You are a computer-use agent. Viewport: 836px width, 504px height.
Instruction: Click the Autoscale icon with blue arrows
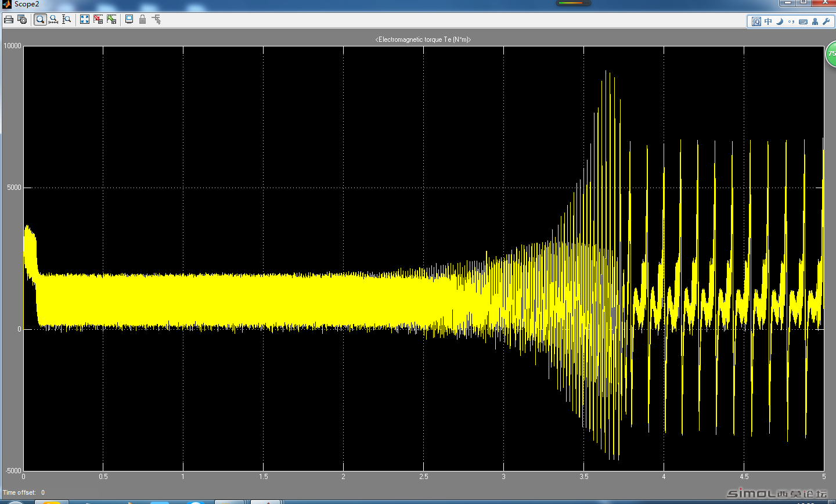[85, 20]
